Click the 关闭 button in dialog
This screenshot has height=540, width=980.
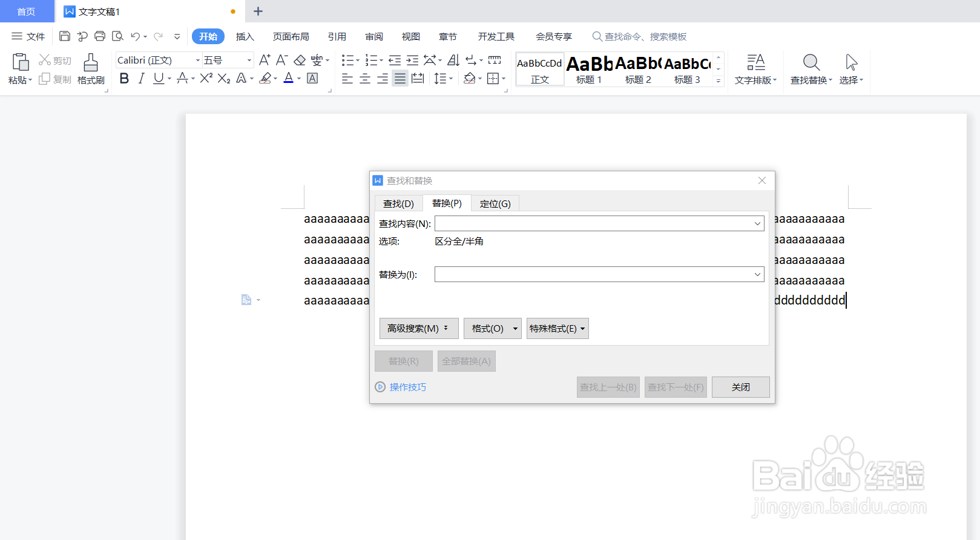tap(741, 387)
